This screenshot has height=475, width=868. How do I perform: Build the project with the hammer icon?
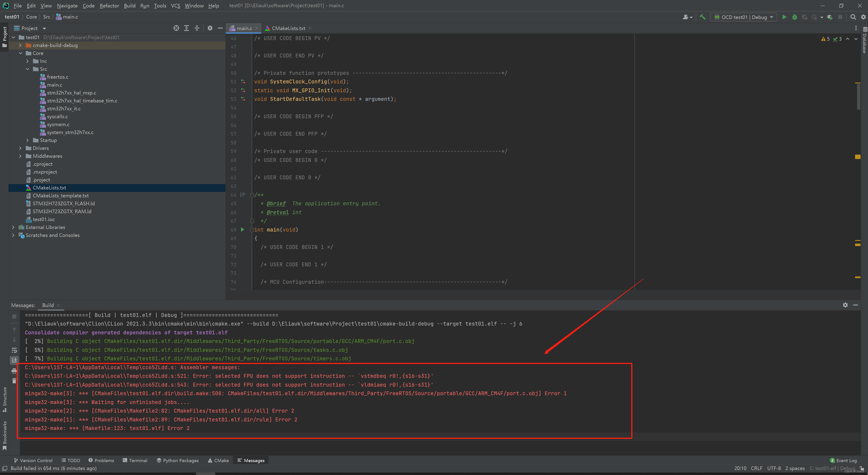point(703,17)
